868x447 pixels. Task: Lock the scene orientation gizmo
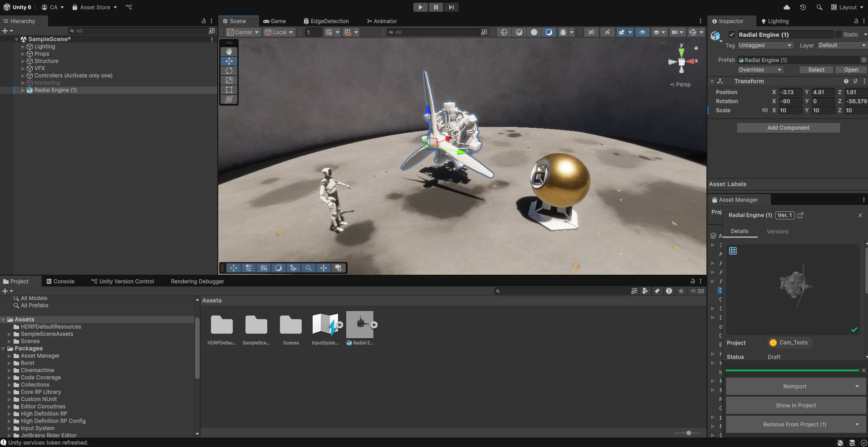[696, 48]
